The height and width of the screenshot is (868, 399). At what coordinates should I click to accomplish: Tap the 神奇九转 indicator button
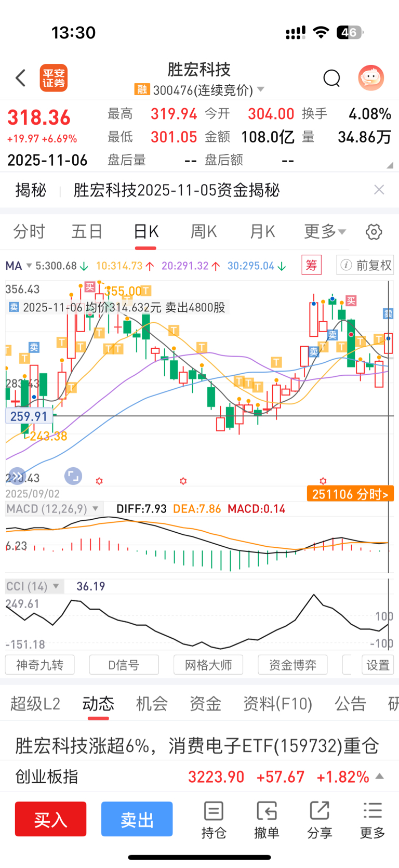pos(39,665)
